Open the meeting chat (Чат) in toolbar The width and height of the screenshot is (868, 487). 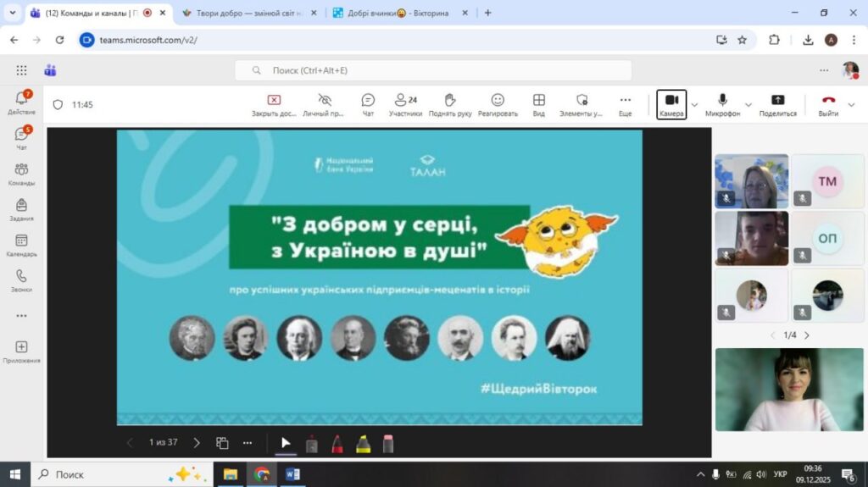pyautogui.click(x=368, y=104)
